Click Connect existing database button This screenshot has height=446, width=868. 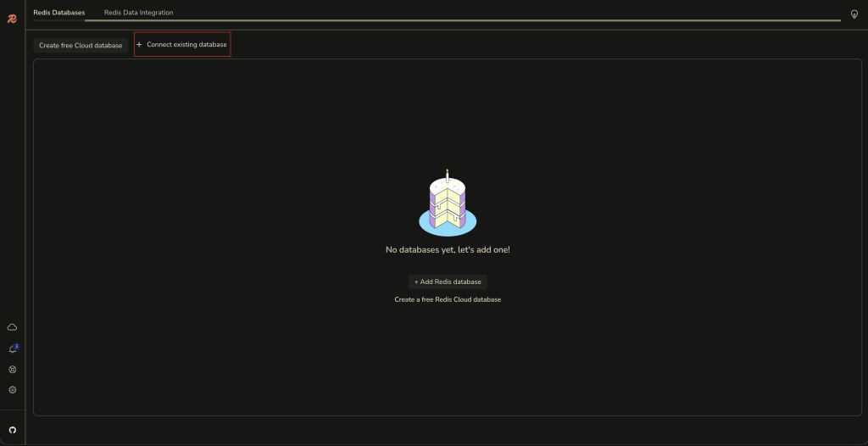pos(182,44)
